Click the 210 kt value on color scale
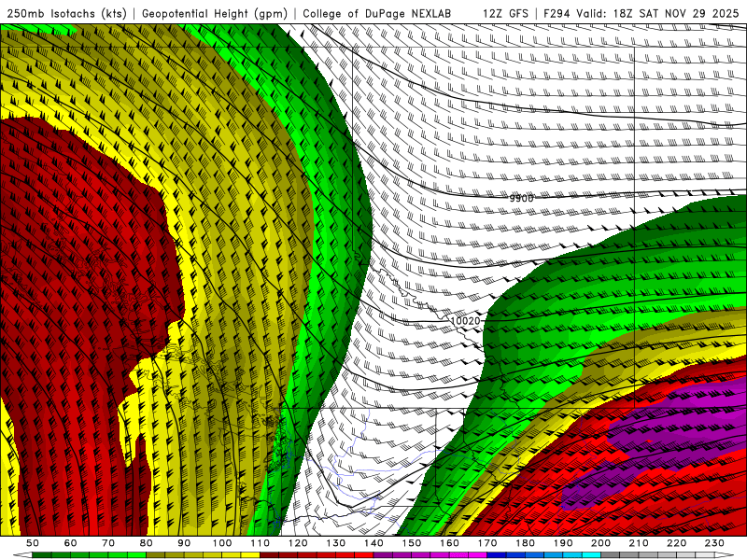 (639, 543)
